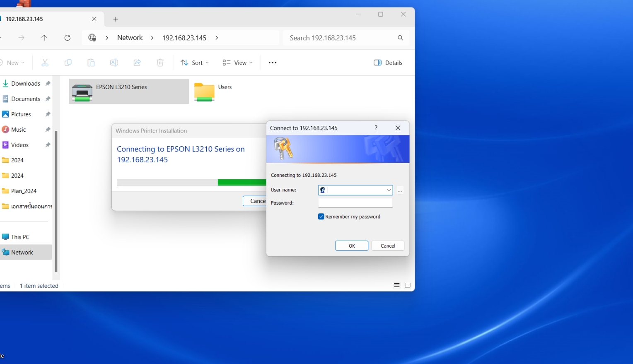This screenshot has width=633, height=364.
Task: Toggle the Details pane button
Action: (x=388, y=63)
